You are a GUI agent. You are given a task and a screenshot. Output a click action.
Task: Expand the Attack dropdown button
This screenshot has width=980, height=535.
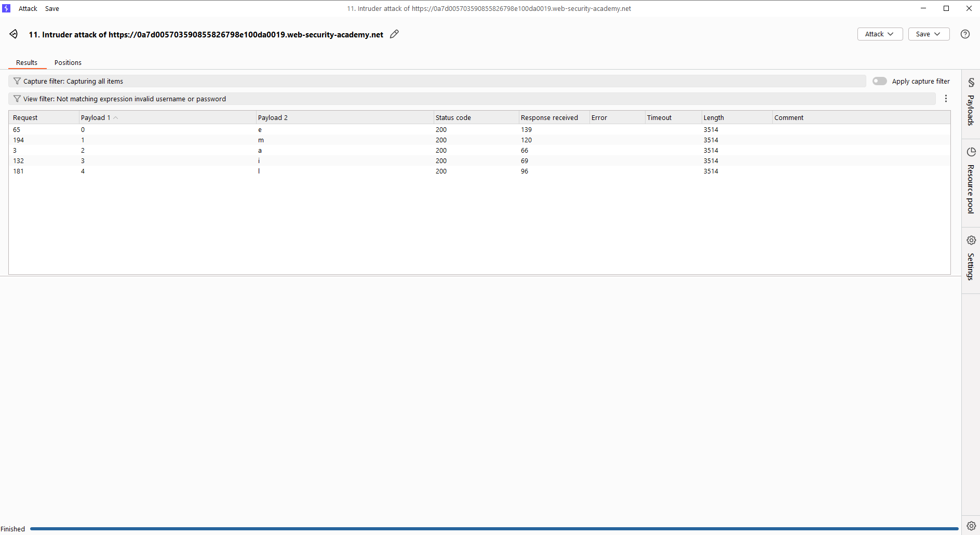coord(879,34)
